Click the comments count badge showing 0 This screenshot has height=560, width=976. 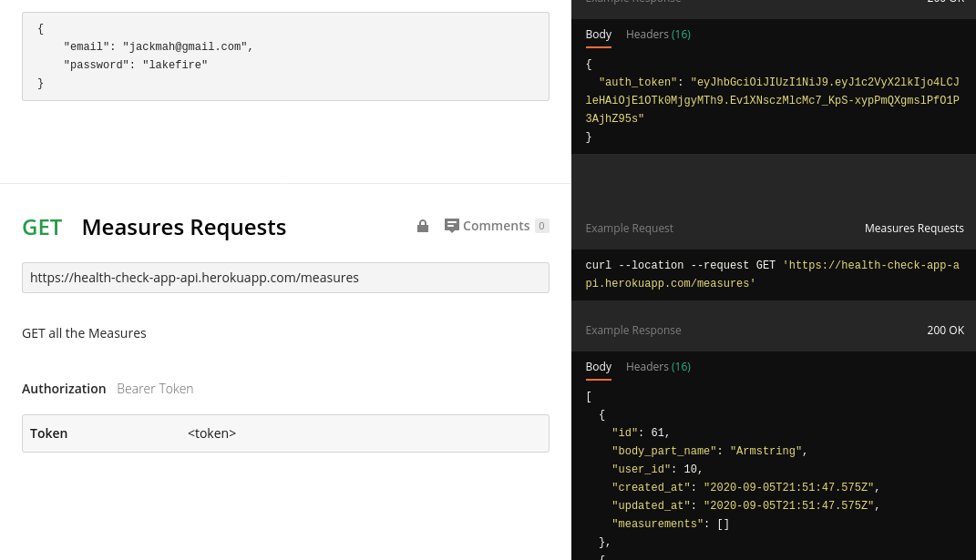point(541,226)
